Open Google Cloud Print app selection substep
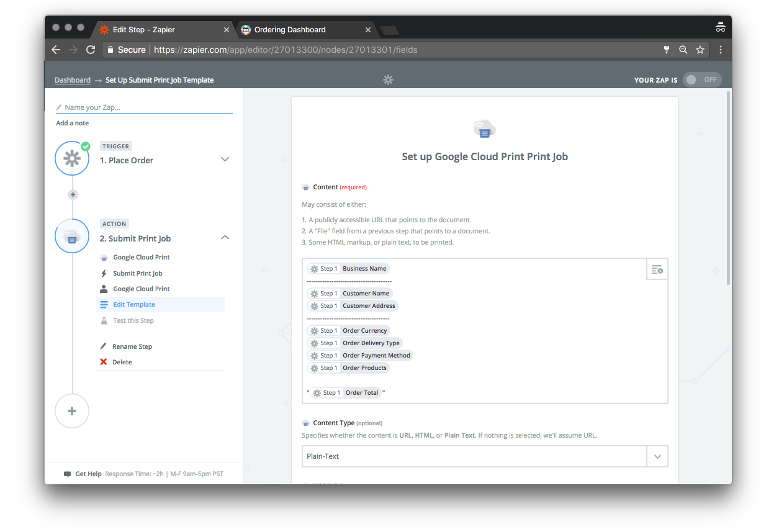Image resolution: width=779 pixels, height=532 pixels. click(142, 257)
